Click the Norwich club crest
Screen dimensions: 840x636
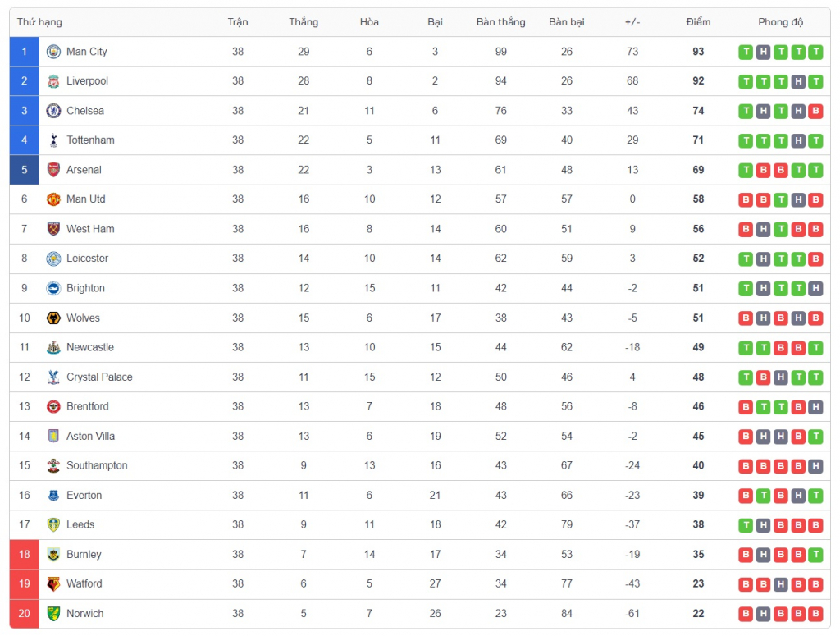[x=53, y=614]
